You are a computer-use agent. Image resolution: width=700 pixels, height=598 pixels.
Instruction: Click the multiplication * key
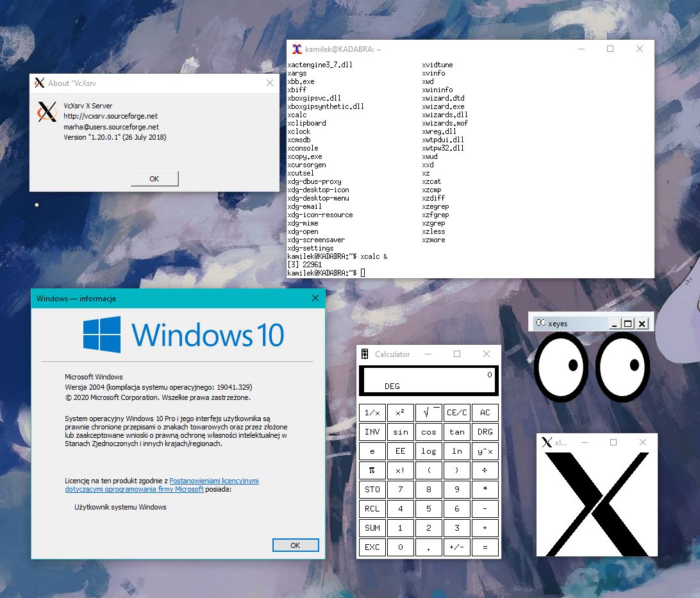point(485,490)
